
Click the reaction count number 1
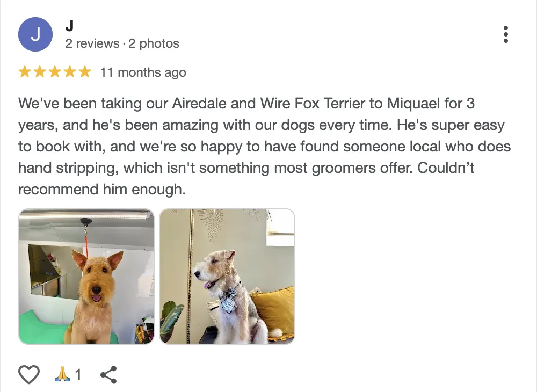pyautogui.click(x=78, y=374)
